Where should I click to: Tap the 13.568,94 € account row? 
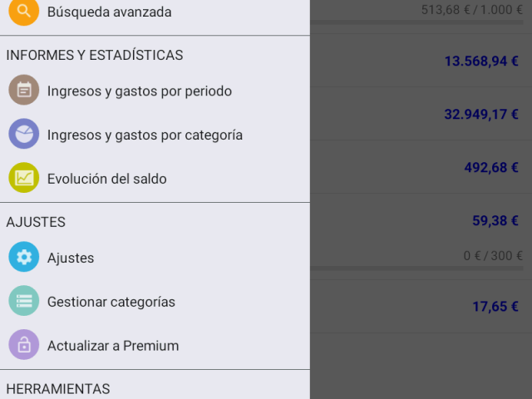coord(421,61)
